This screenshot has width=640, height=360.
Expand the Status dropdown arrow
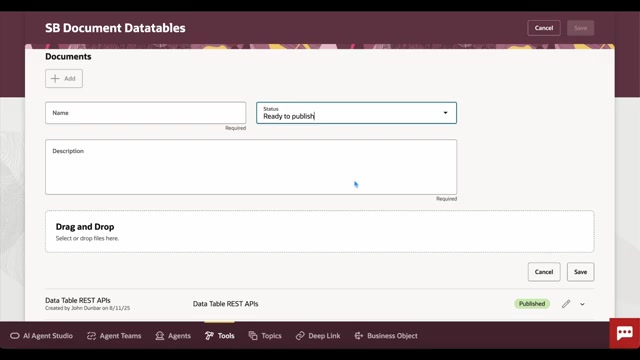pyautogui.click(x=445, y=113)
